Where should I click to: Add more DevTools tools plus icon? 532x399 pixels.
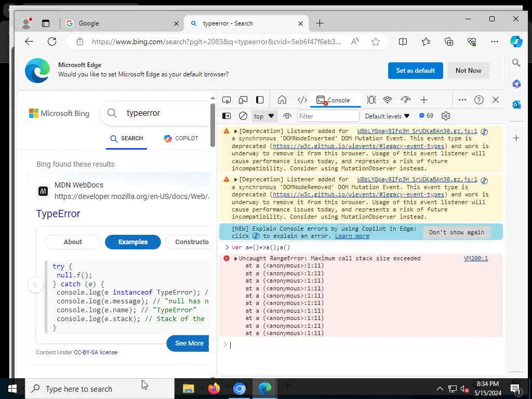[x=424, y=100]
